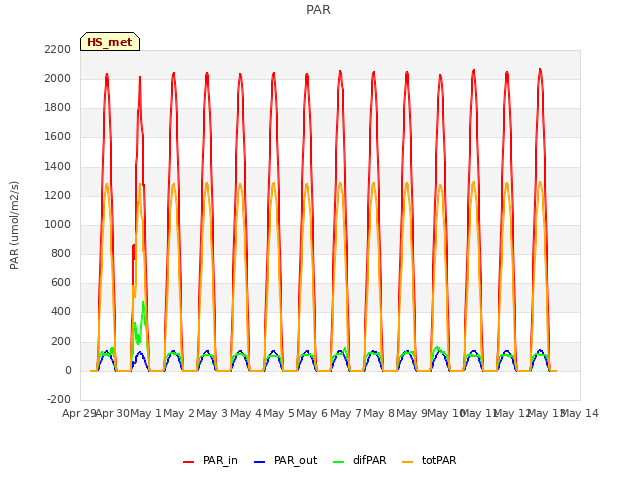Click the 2000 y-axis tick label
This screenshot has height=480, width=640.
click(58, 78)
